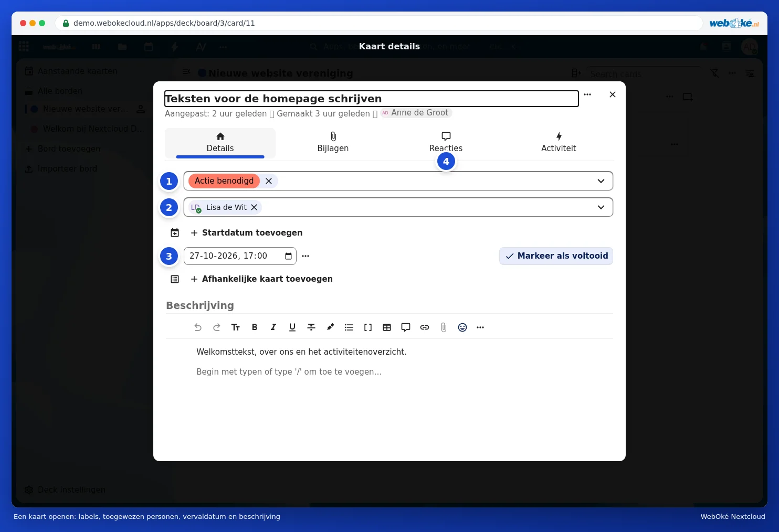Screen dimensions: 779x532
Task: Click the due date field 27-10-2026, 17:00
Action: tap(240, 256)
